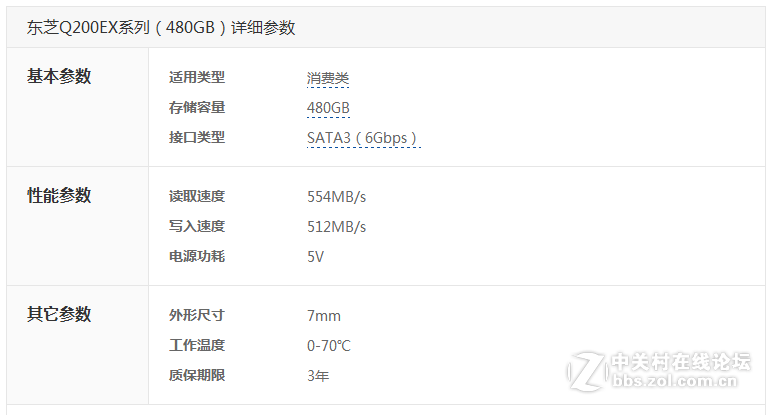This screenshot has height=415, width=774.
Task: Click the 512MB/s write speed value
Action: [337, 227]
